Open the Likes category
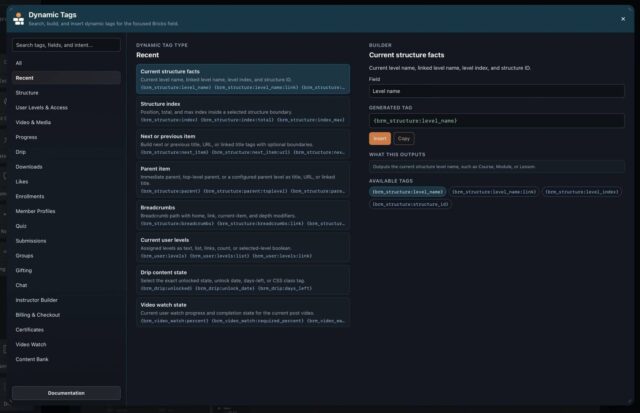 pyautogui.click(x=66, y=181)
